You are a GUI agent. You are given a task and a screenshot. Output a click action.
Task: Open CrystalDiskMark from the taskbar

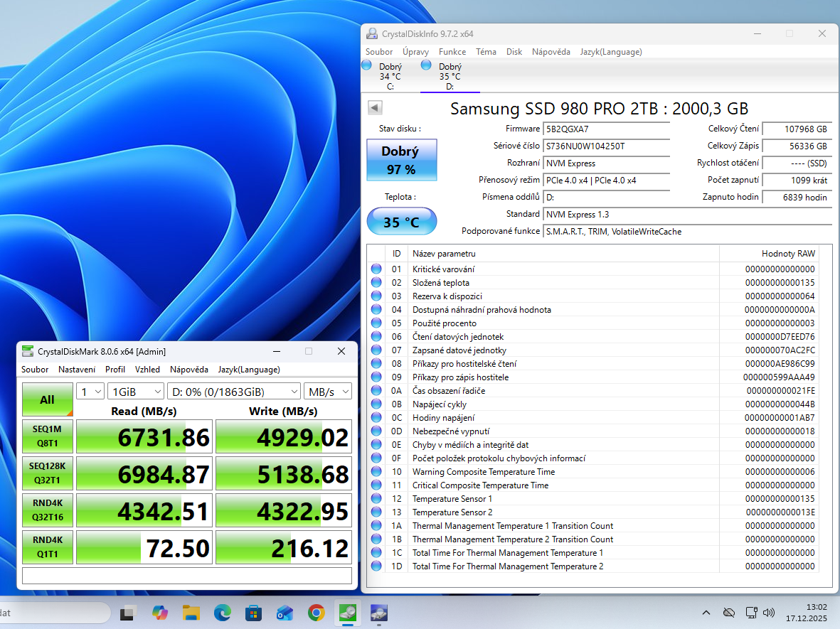tap(347, 613)
